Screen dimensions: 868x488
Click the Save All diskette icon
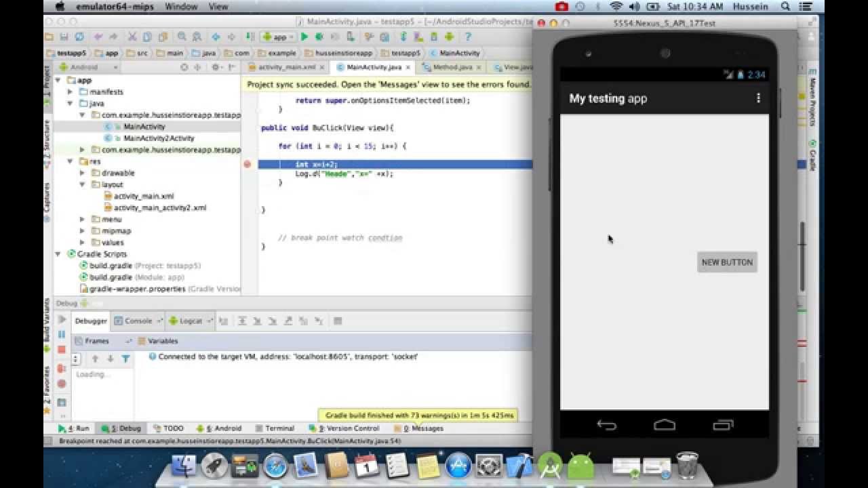[63, 37]
